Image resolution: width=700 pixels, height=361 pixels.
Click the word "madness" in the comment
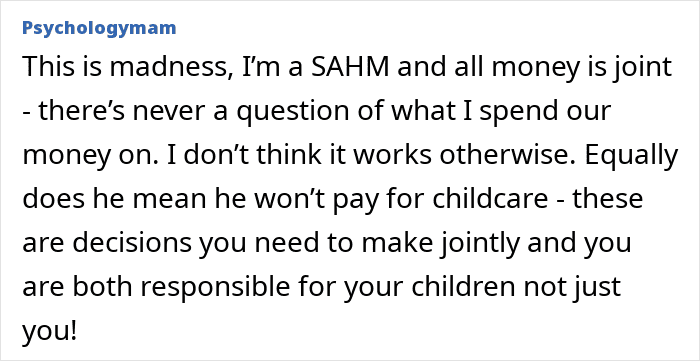coord(170,67)
